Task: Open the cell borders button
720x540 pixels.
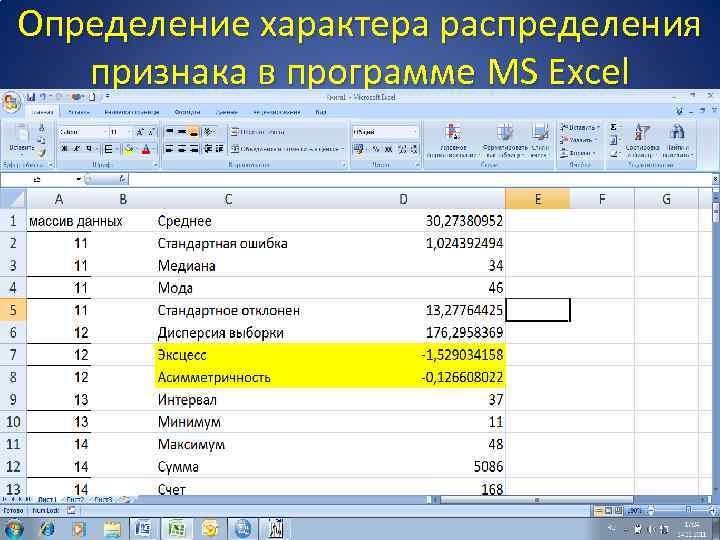Action: coord(108,149)
